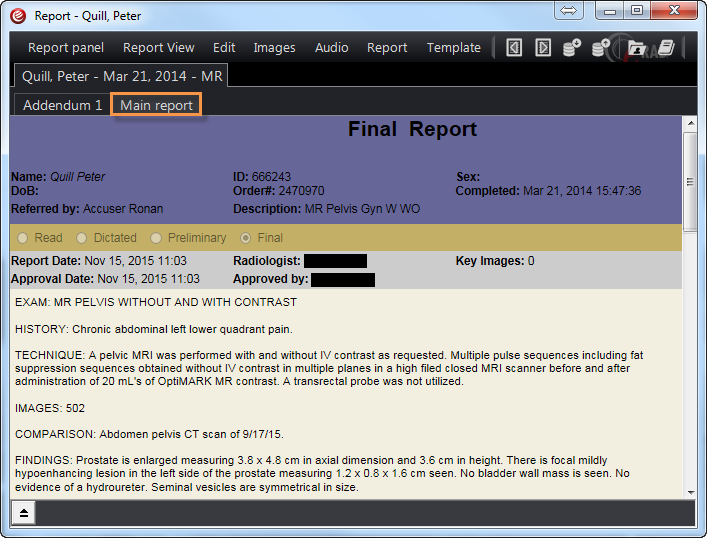The image size is (707, 538).
Task: Click the previous report arrow icon
Action: (x=514, y=47)
